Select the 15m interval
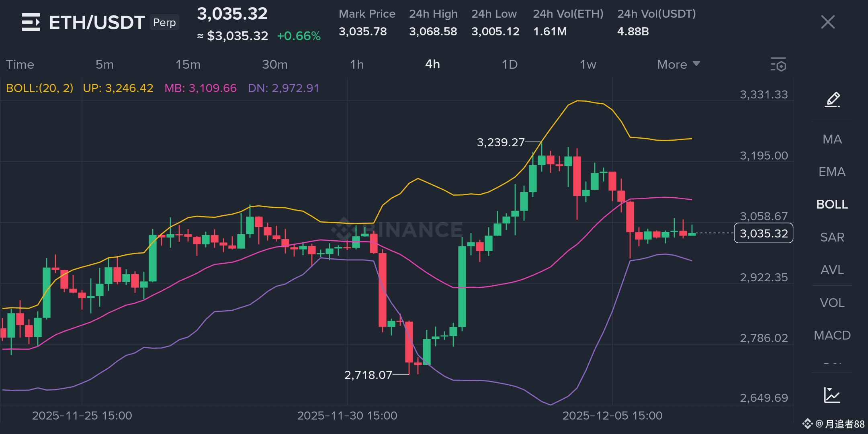The height and width of the screenshot is (434, 868). pyautogui.click(x=188, y=64)
